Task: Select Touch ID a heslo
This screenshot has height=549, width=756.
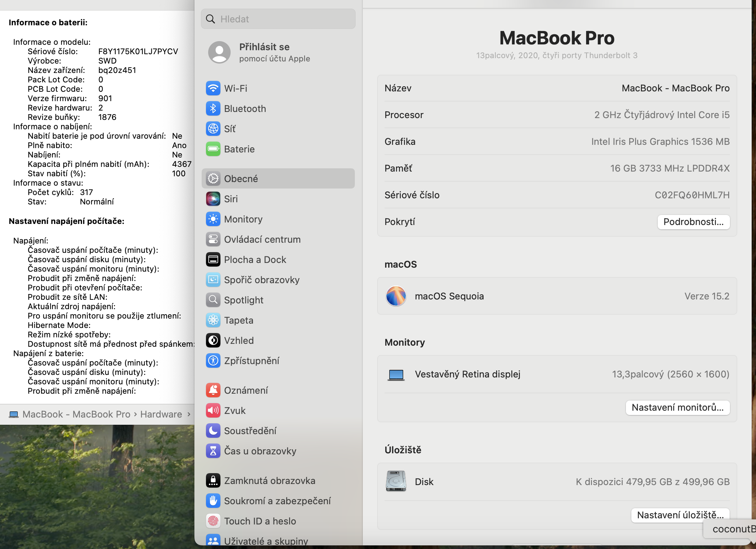Action: point(260,521)
